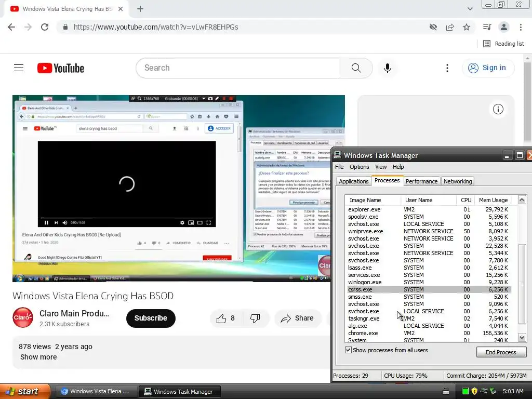This screenshot has width=532, height=399.
Task: Open the YouTube hamburger guide menu
Action: click(x=19, y=68)
